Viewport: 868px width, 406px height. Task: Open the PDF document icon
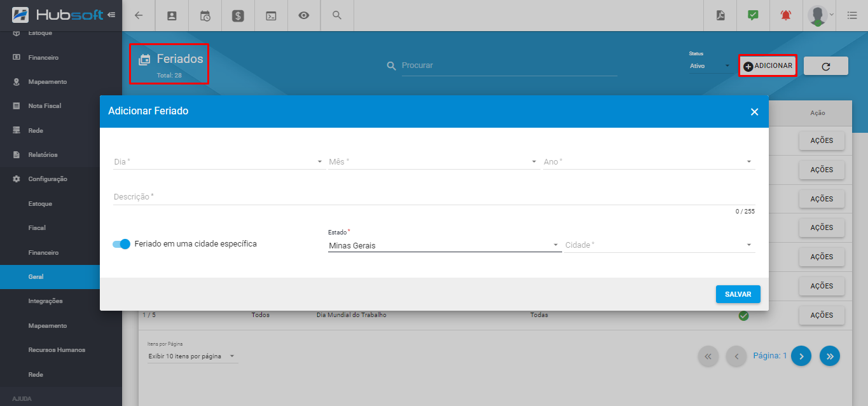pyautogui.click(x=720, y=16)
